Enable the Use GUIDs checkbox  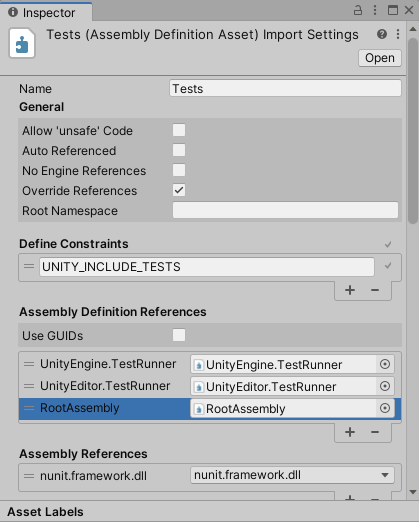(179, 335)
